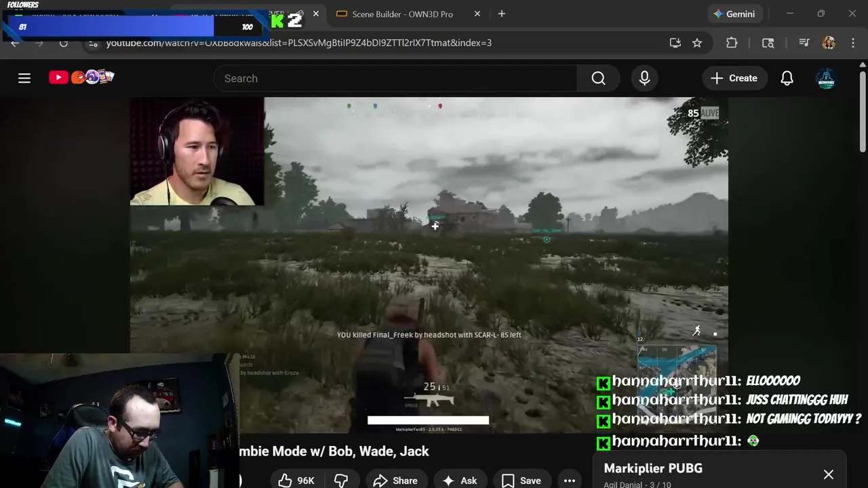Close the Scene Builder - OWN3D Pro tab
This screenshot has width=868, height=488.
[x=477, y=14]
